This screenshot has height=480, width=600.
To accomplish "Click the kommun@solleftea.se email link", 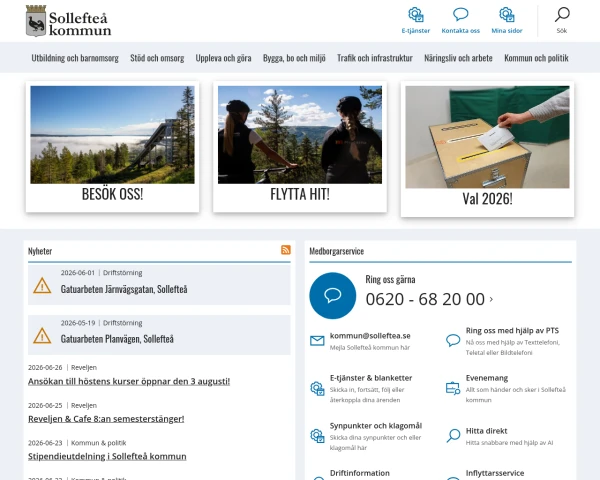I will coord(370,336).
